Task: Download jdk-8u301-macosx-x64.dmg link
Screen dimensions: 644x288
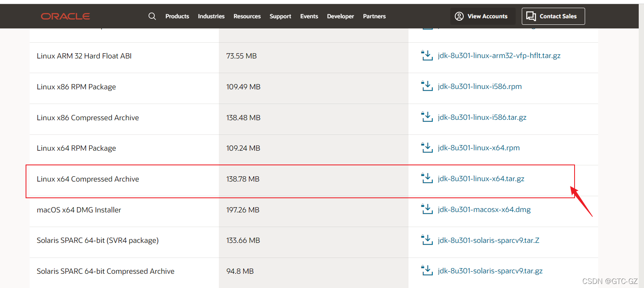Action: 484,210
